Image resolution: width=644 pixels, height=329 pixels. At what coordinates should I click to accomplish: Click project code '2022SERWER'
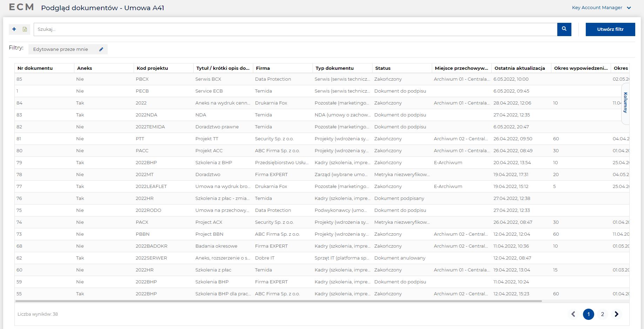[x=151, y=258]
